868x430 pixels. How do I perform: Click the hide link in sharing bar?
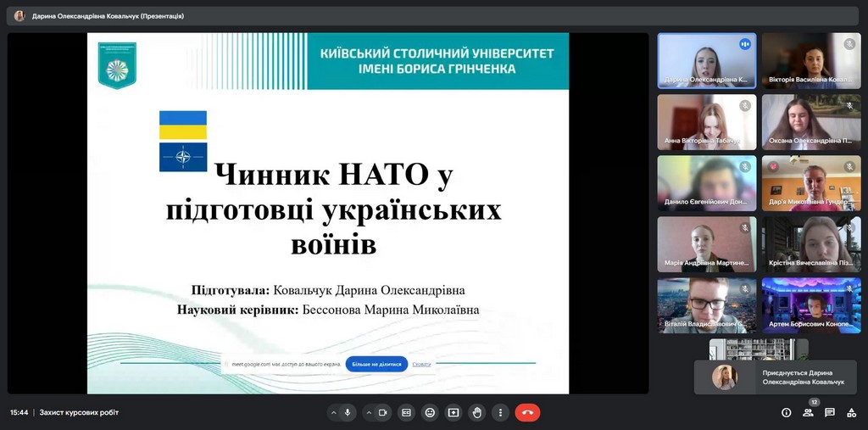click(422, 364)
